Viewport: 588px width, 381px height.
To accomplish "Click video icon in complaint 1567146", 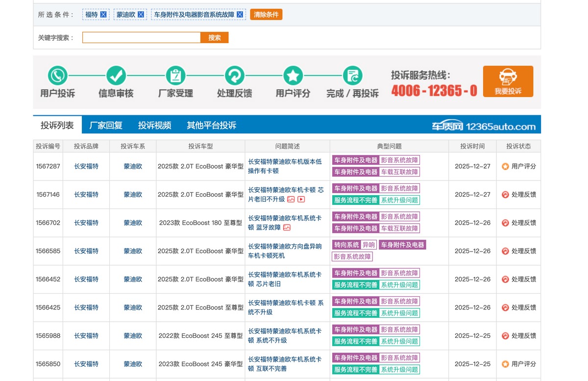I will click(301, 200).
